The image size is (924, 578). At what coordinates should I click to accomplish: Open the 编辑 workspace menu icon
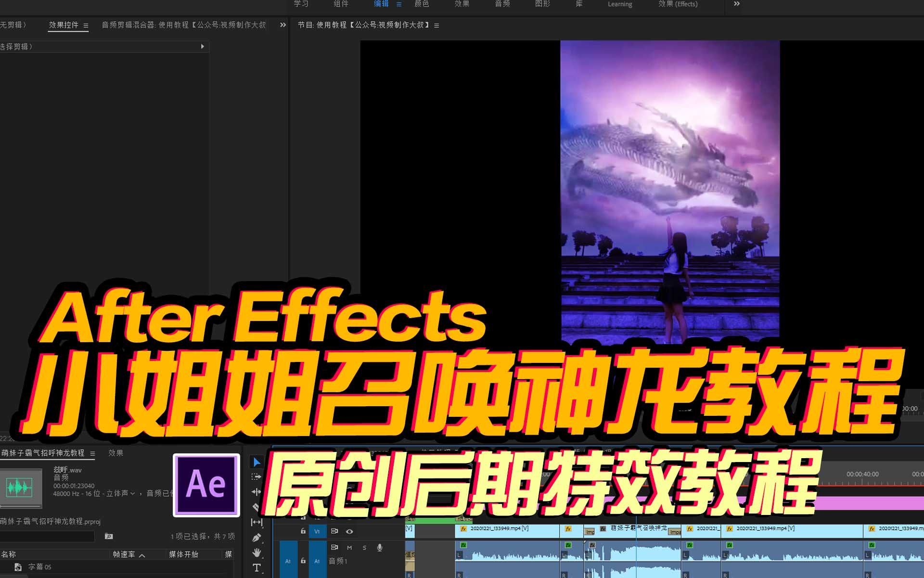coord(399,4)
